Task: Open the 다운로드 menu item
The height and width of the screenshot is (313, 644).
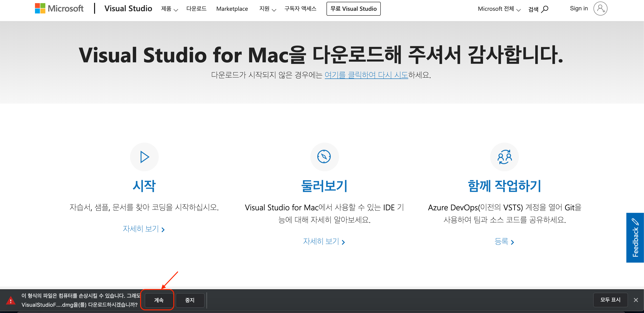Action: click(196, 9)
